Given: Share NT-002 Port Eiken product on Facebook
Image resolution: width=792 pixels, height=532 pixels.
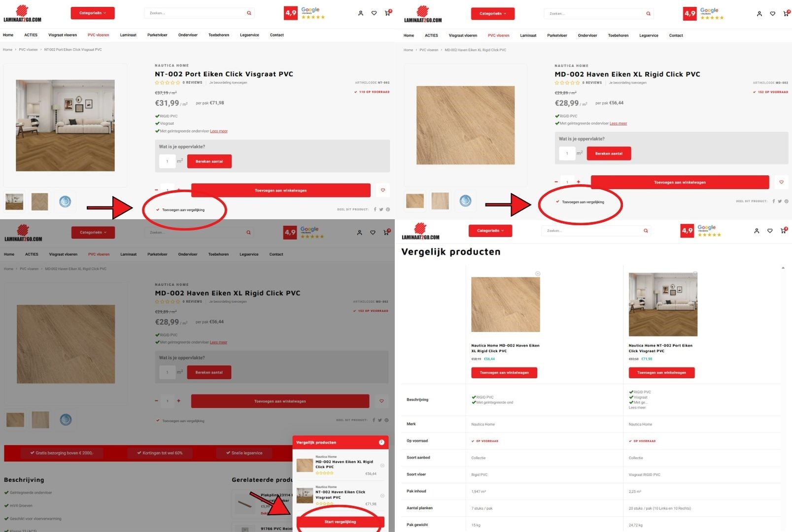Looking at the screenshot, I should [x=375, y=209].
